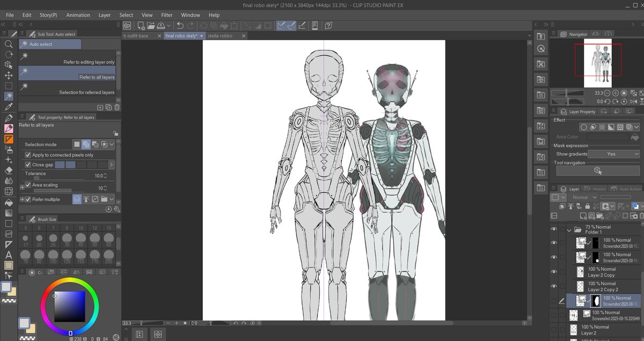Expand the Area scaling plus options
The height and width of the screenshot is (341, 644).
point(22,187)
